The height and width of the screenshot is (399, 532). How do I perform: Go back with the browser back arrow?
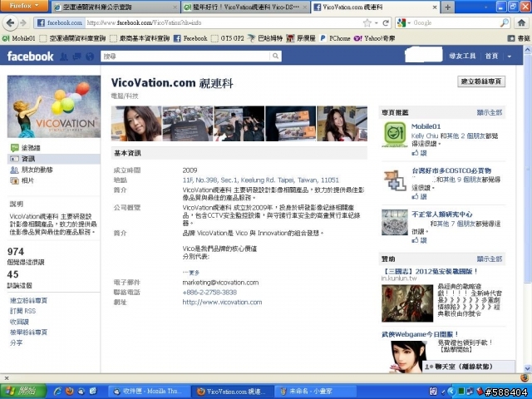click(10, 23)
